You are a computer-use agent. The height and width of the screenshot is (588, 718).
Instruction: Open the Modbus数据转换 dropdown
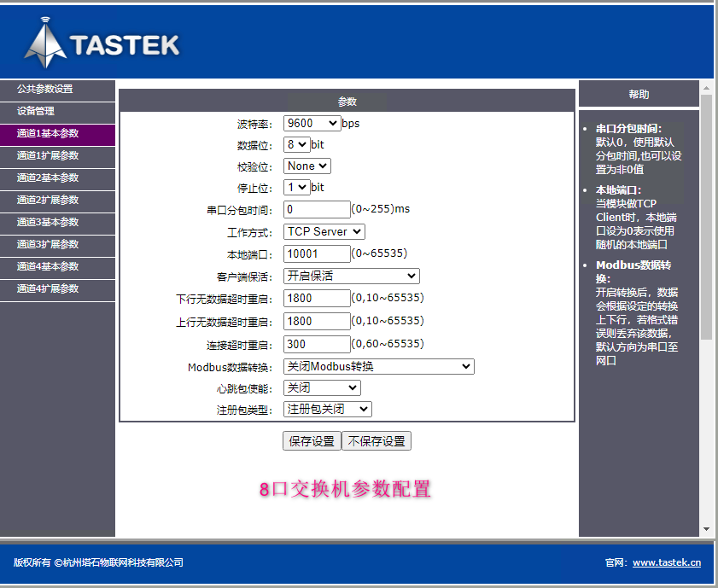[379, 366]
